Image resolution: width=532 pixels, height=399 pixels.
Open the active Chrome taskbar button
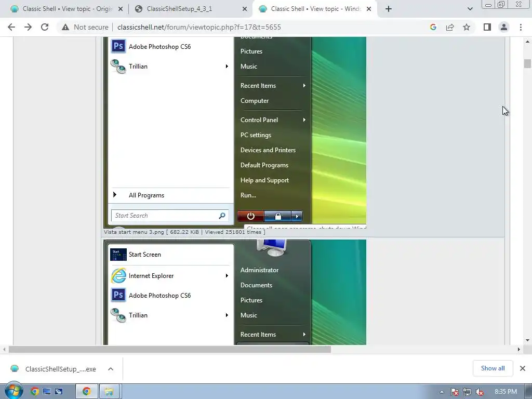87,392
